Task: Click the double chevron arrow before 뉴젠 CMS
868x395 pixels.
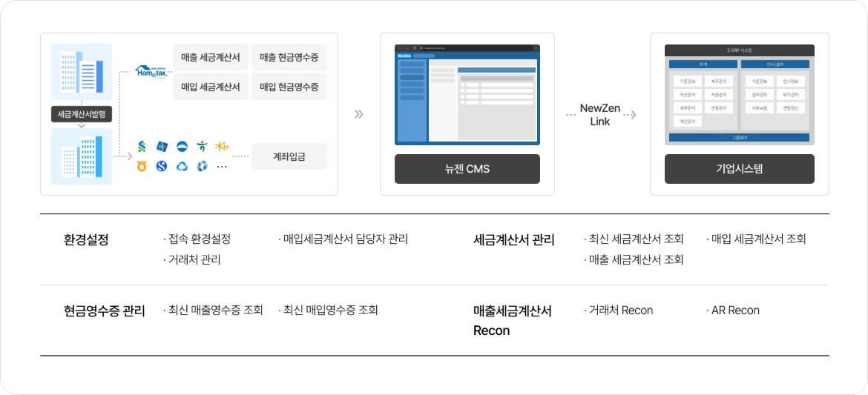Action: 359,115
